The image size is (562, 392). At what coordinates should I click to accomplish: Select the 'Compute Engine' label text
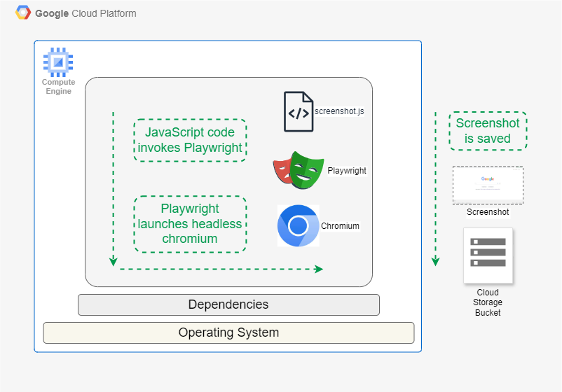[x=58, y=87]
